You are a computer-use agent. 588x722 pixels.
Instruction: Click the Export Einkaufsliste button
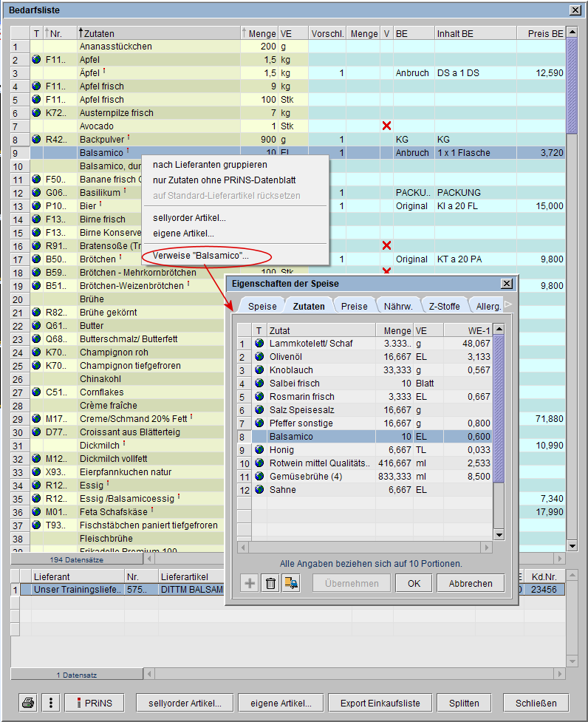pyautogui.click(x=380, y=703)
